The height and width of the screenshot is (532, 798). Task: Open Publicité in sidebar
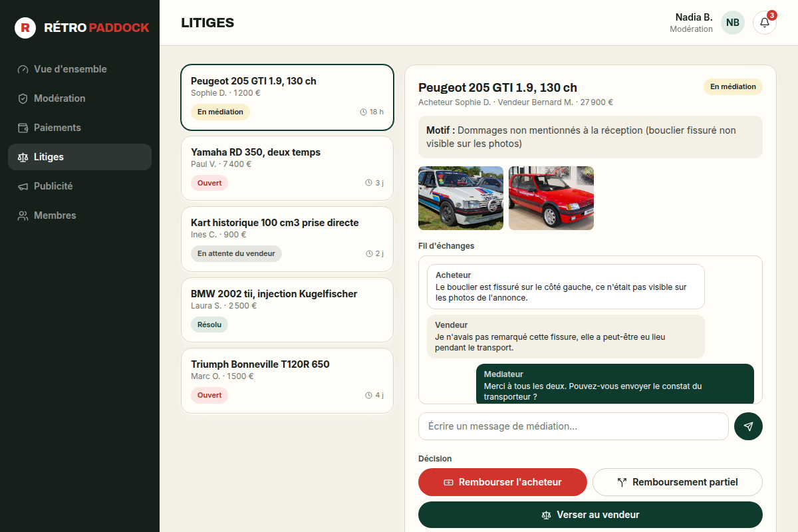80,186
